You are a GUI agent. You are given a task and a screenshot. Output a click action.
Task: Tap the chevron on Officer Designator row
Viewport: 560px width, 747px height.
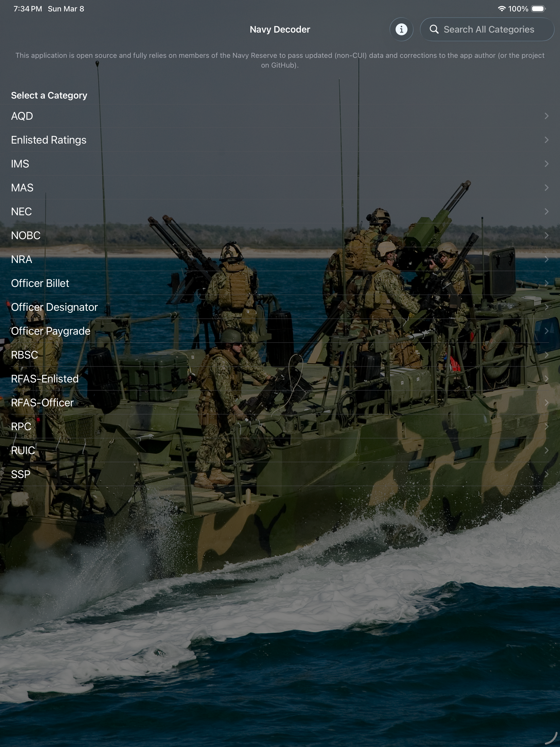coord(546,307)
